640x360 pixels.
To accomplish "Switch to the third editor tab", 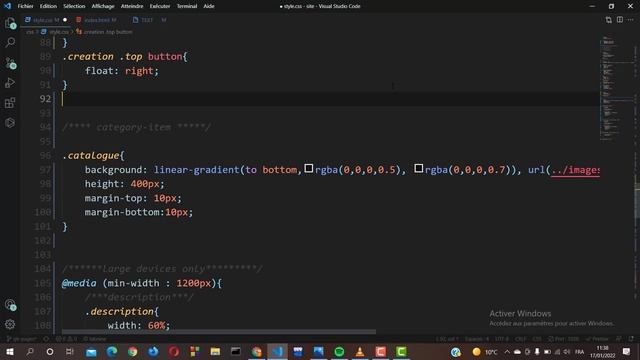I will pos(149,20).
